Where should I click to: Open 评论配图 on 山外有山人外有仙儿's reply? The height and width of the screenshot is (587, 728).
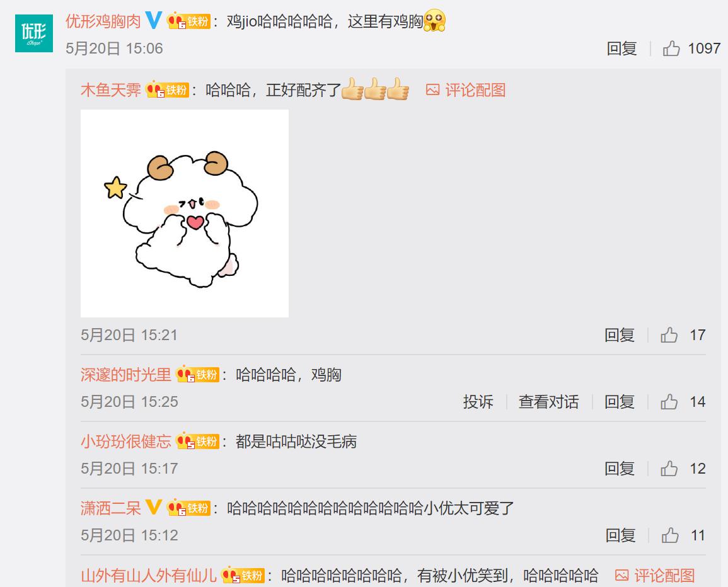[x=655, y=576]
